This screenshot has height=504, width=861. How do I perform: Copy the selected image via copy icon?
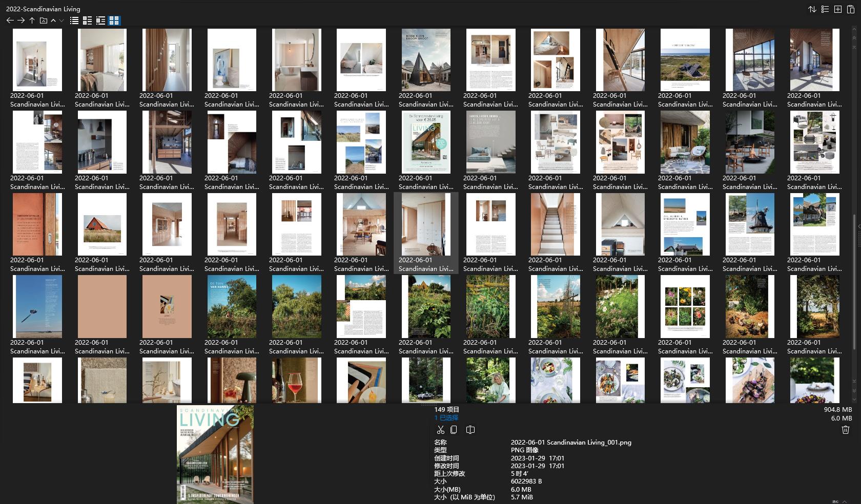click(454, 429)
